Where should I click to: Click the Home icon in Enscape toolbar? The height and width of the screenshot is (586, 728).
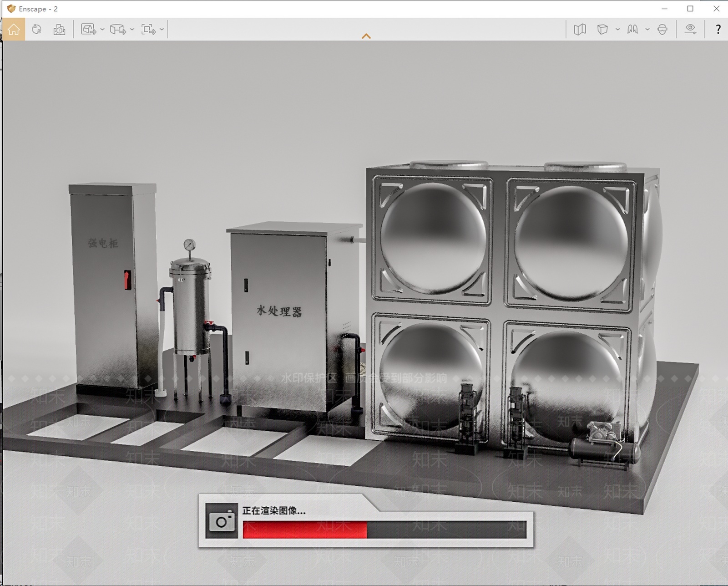[x=14, y=30]
